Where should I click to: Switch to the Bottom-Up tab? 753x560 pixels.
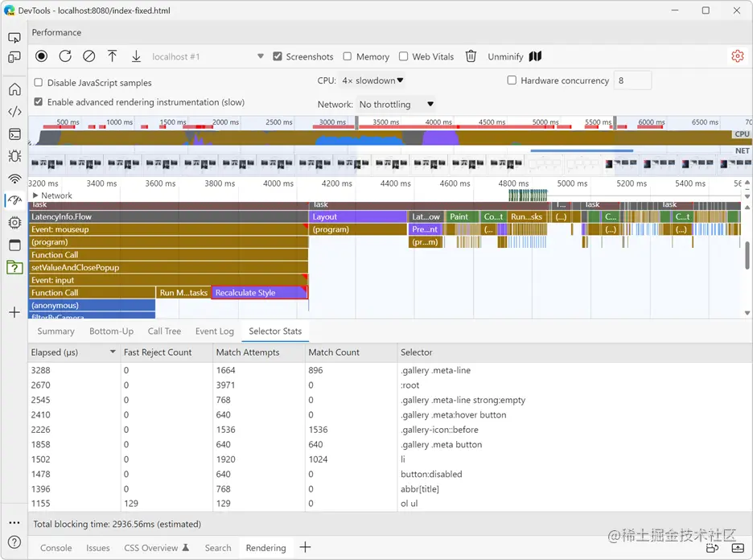click(x=111, y=331)
